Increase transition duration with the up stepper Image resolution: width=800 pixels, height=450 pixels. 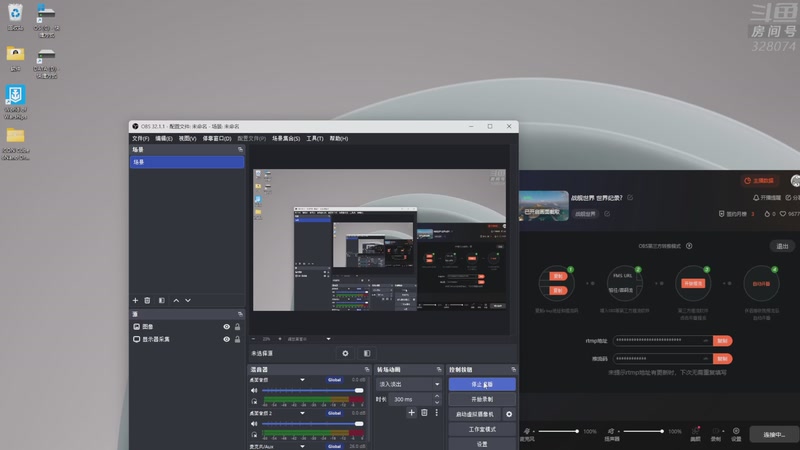(437, 396)
